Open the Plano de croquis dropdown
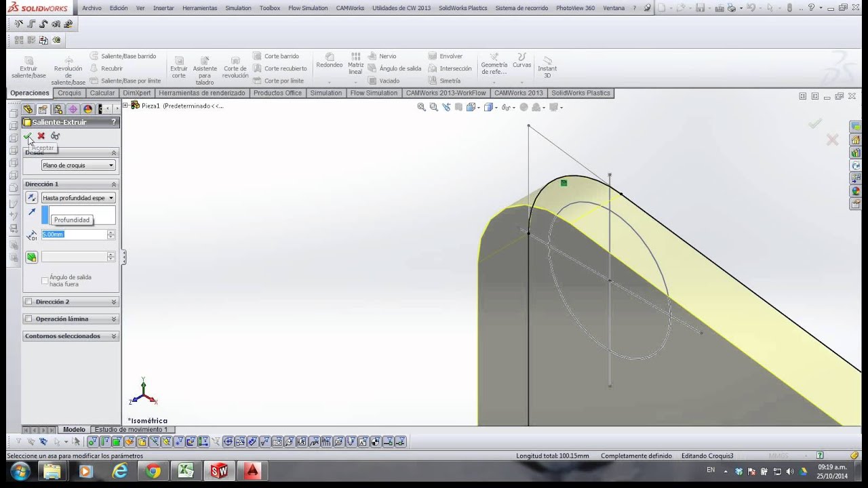868x488 pixels. pyautogui.click(x=78, y=165)
